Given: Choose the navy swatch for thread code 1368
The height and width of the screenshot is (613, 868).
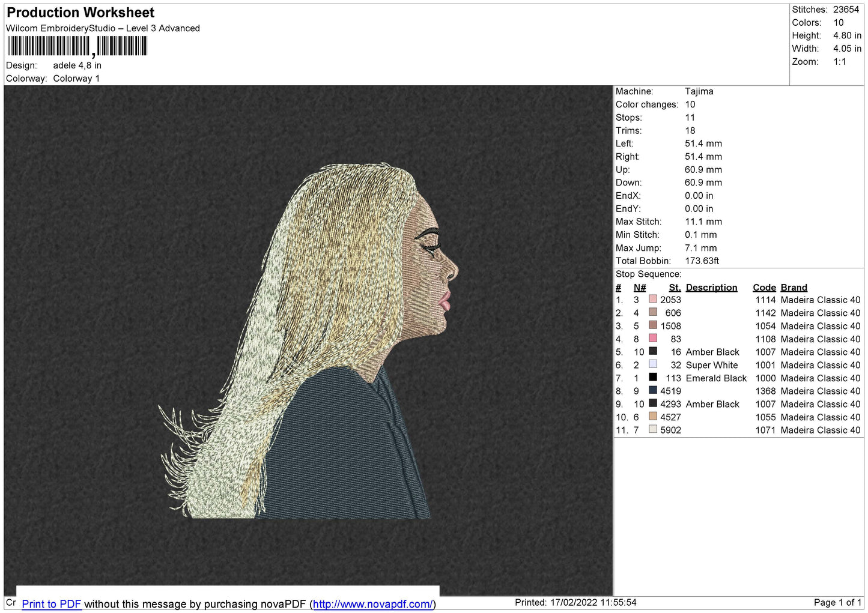Looking at the screenshot, I should (x=653, y=390).
